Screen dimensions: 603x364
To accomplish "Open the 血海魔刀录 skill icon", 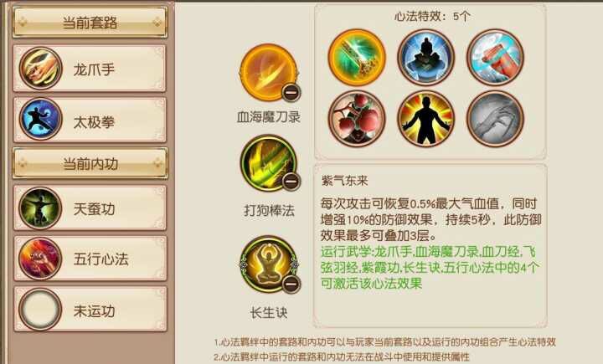I will pyautogui.click(x=269, y=72).
